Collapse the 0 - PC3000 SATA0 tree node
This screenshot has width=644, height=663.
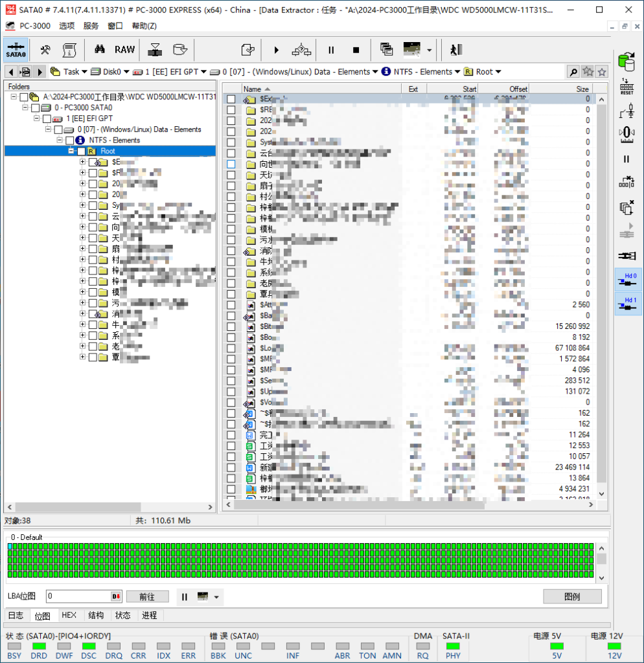point(25,107)
